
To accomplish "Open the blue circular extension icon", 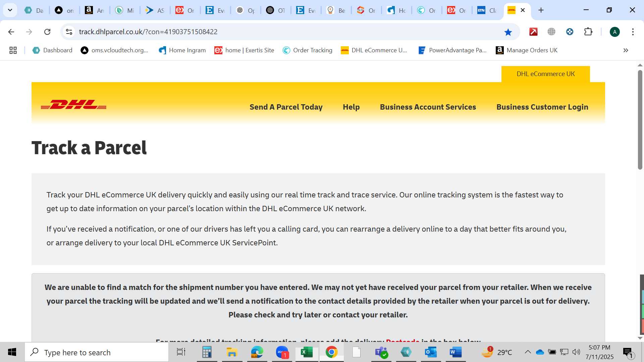I will coord(570,32).
